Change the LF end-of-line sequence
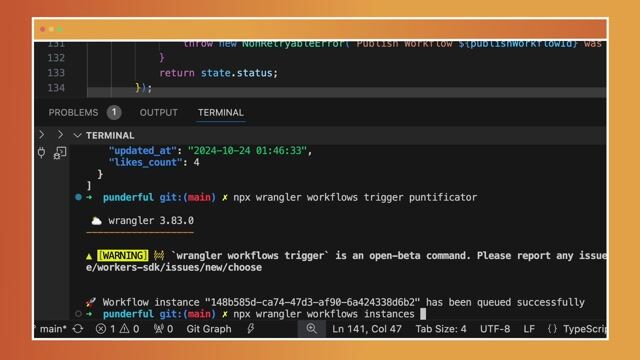This screenshot has height=360, width=640. tap(529, 329)
